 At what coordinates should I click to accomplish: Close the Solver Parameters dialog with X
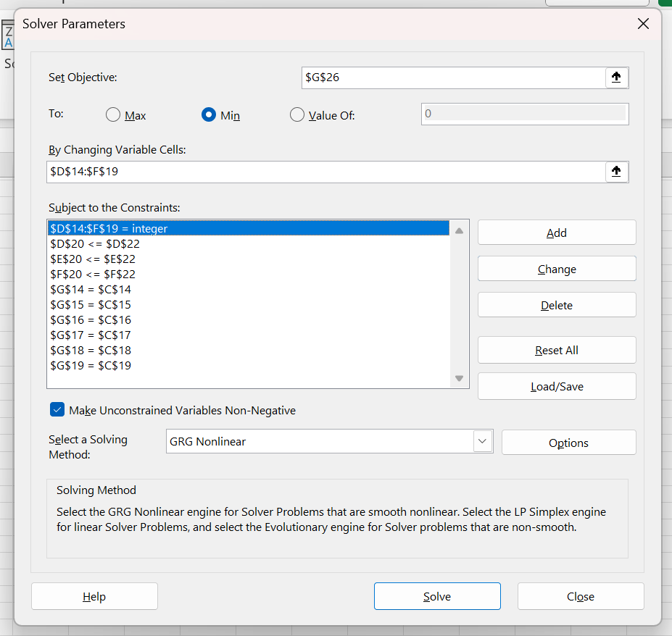[x=643, y=24]
